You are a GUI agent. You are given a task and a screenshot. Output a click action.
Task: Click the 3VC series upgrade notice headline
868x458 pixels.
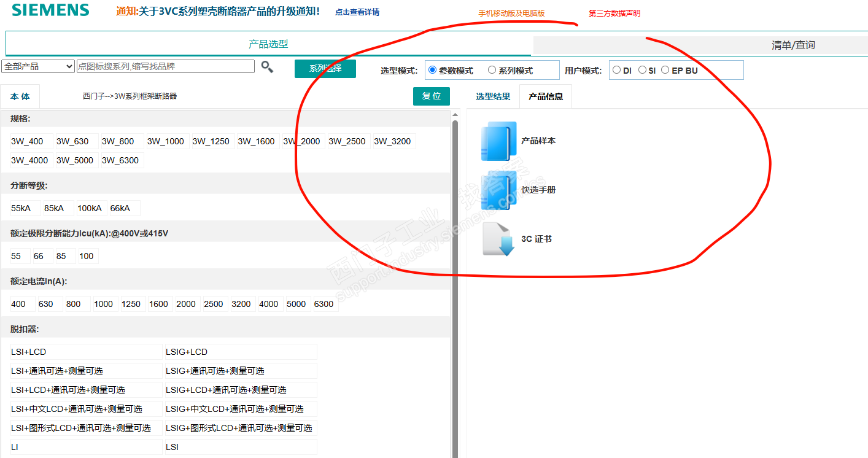pyautogui.click(x=218, y=11)
